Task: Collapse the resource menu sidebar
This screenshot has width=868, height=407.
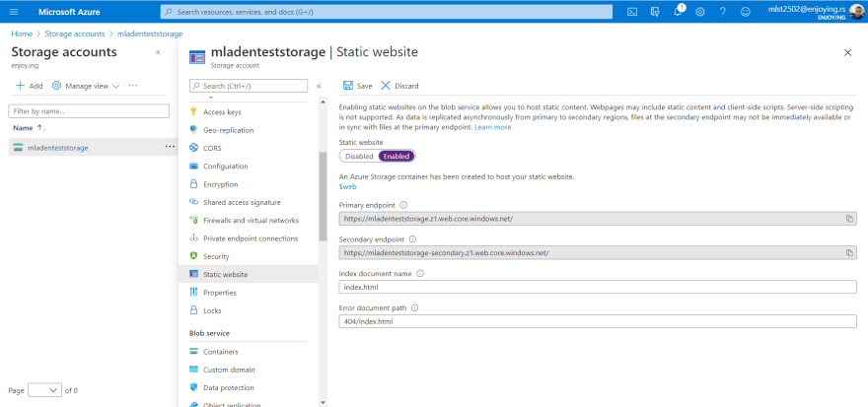Action: pyautogui.click(x=319, y=86)
